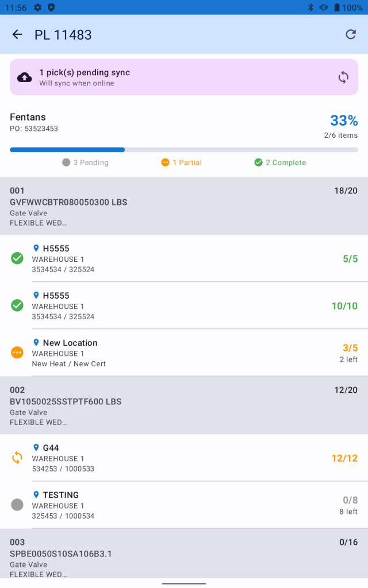Tap the cloud upload pending icon
The image size is (368, 588).
tap(25, 78)
